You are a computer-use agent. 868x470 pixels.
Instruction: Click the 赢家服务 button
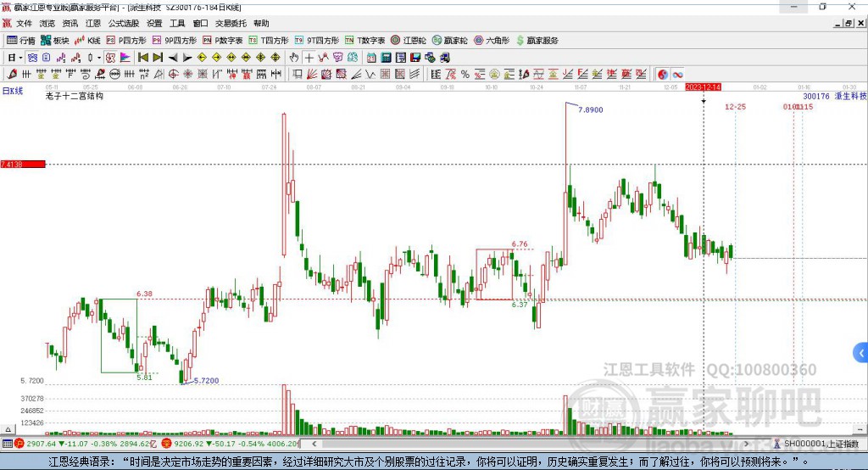click(x=537, y=40)
